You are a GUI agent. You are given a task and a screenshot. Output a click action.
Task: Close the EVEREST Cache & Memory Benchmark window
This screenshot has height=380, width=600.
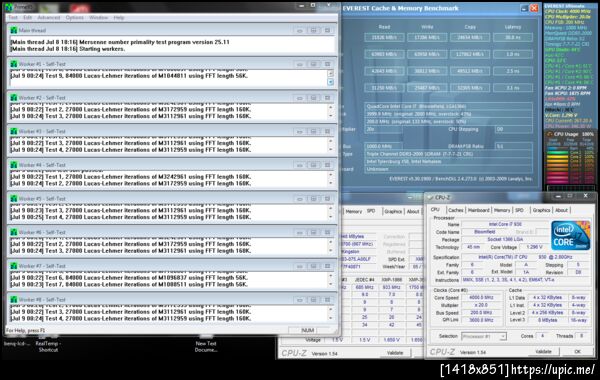pyautogui.click(x=534, y=8)
